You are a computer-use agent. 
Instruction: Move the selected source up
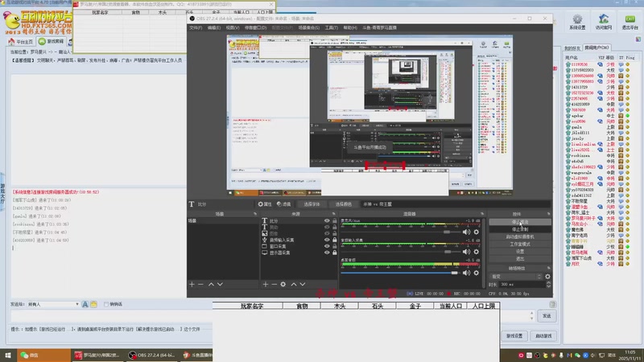294,284
